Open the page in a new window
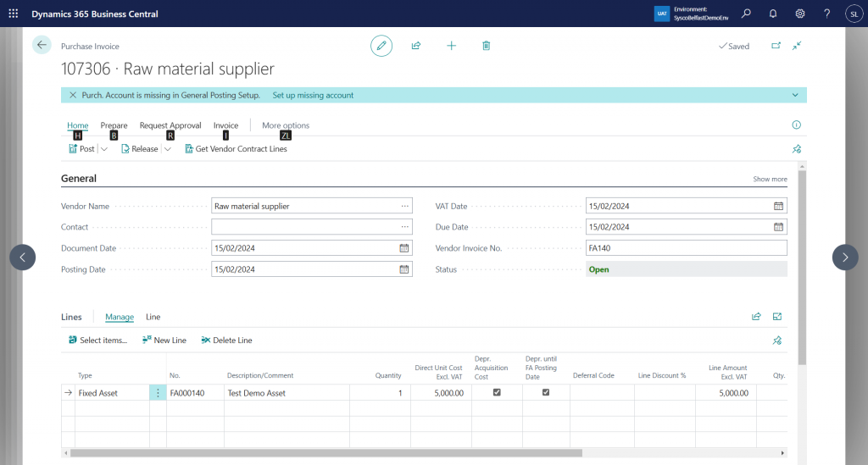The height and width of the screenshot is (465, 868). click(x=776, y=46)
